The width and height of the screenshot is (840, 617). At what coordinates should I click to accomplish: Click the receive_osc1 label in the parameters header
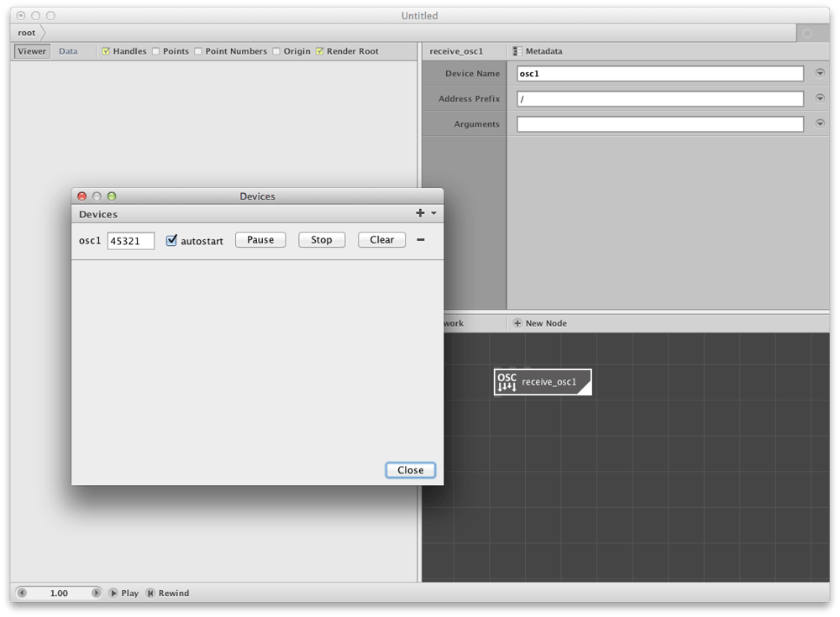(456, 51)
